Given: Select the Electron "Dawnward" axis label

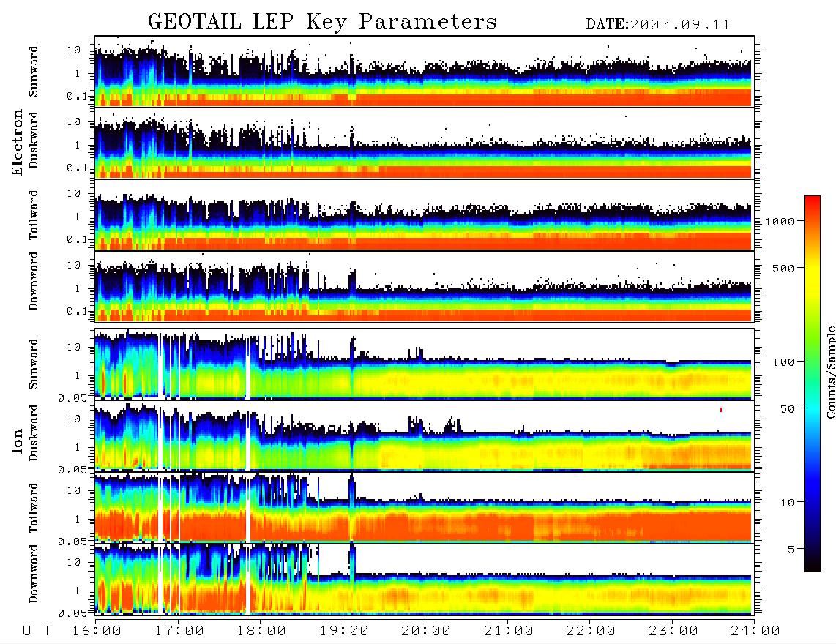Looking at the screenshot, I should pyautogui.click(x=34, y=282).
